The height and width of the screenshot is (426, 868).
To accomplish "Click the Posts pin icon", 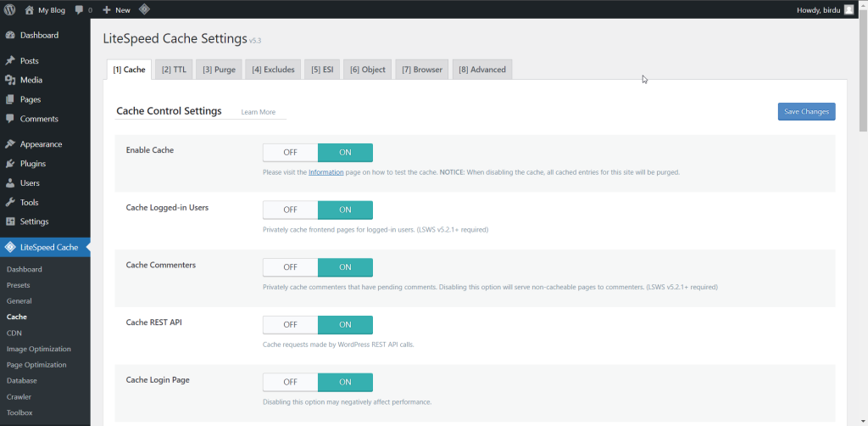I will 10,61.
